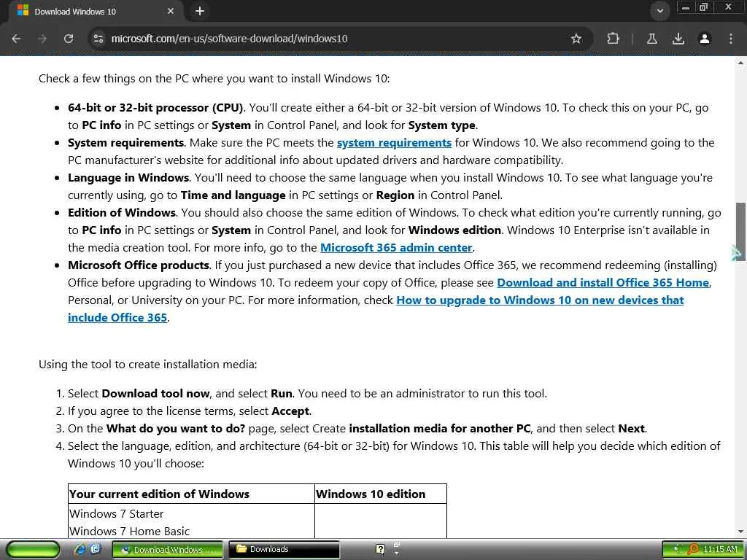Click the 'Download tool now' bold text
The image size is (747, 560).
point(156,394)
